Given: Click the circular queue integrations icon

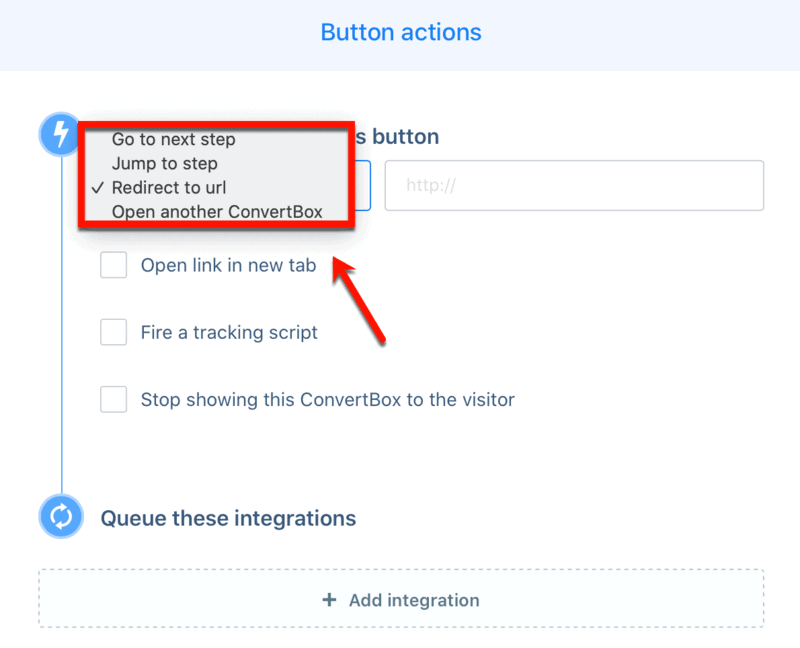Looking at the screenshot, I should point(60,517).
